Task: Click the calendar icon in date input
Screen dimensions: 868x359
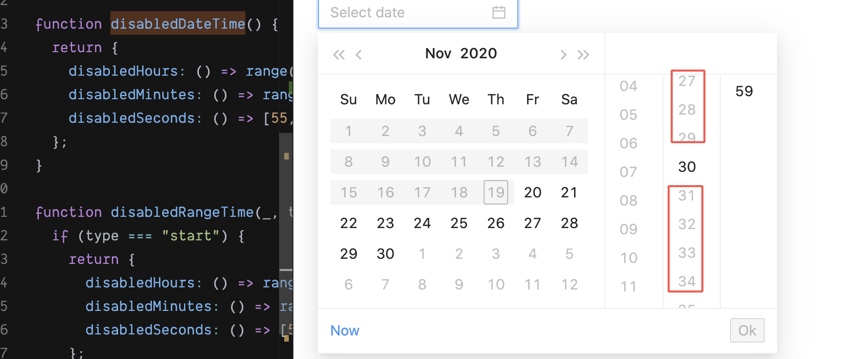Action: [x=499, y=12]
